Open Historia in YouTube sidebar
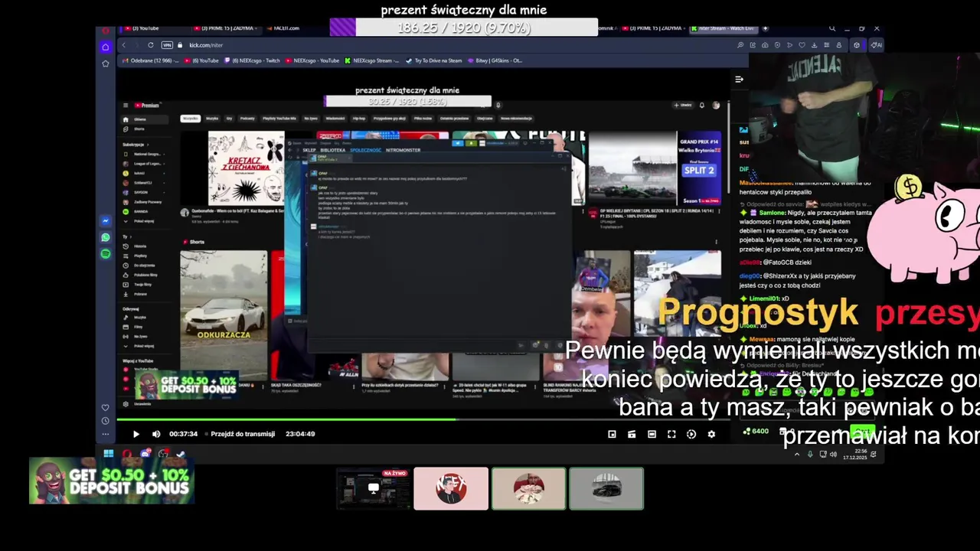This screenshot has height=551, width=980. click(139, 246)
